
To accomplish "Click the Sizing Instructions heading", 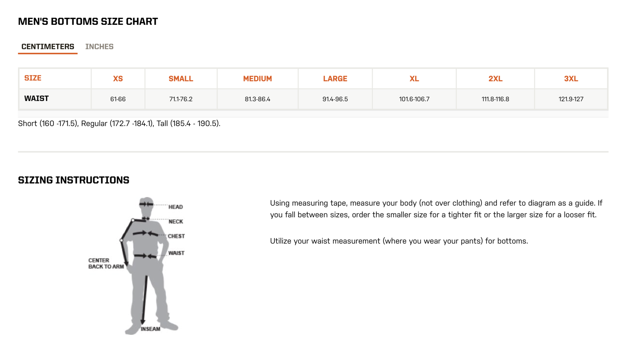I will [74, 180].
